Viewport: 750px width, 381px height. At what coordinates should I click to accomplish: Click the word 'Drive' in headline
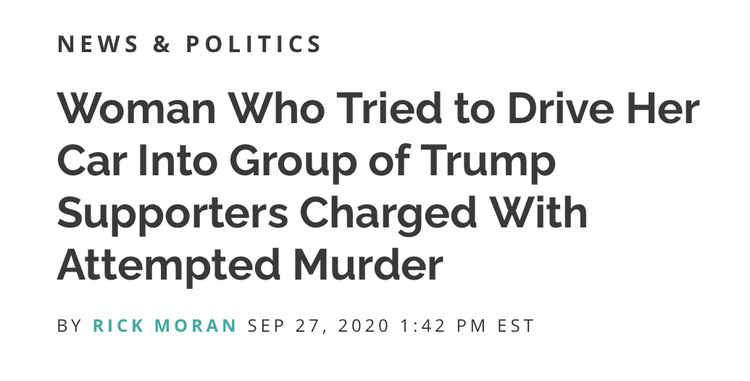[x=561, y=109]
